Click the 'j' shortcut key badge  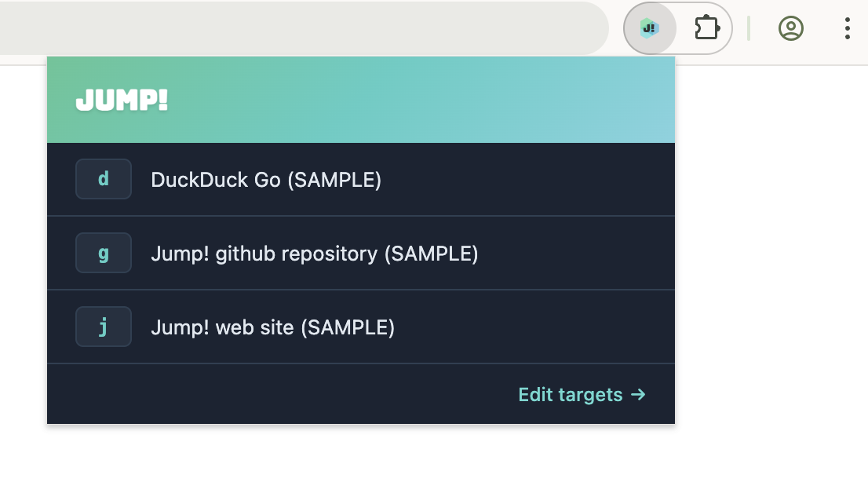(x=103, y=327)
